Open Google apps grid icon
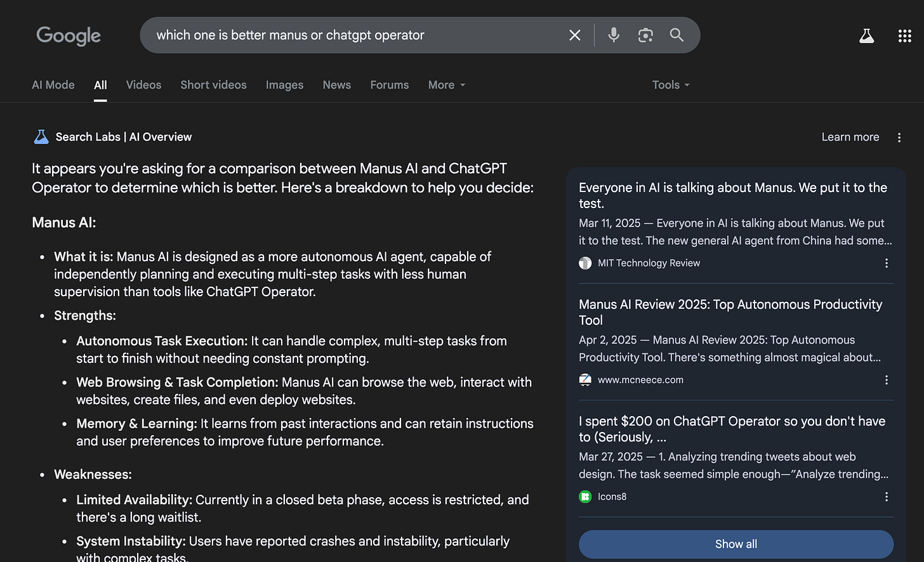 click(x=905, y=36)
